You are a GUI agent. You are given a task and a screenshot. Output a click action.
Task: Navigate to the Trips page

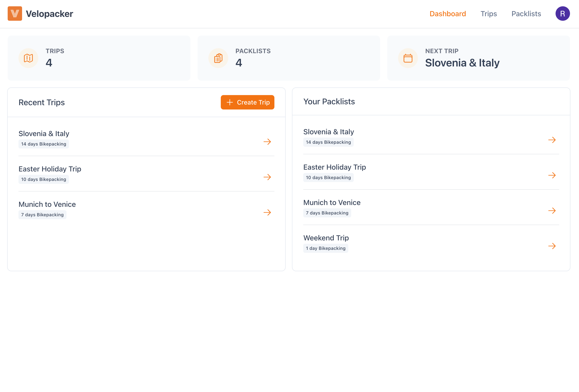pos(489,14)
